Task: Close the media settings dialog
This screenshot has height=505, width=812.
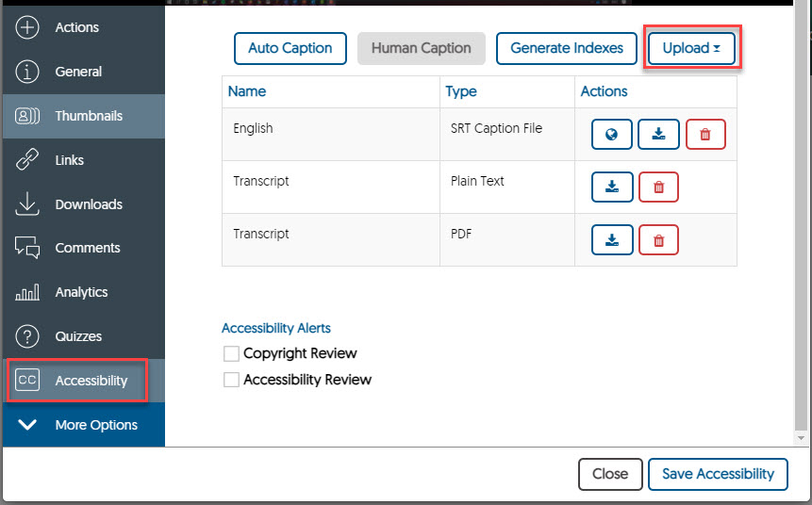Action: pos(609,474)
